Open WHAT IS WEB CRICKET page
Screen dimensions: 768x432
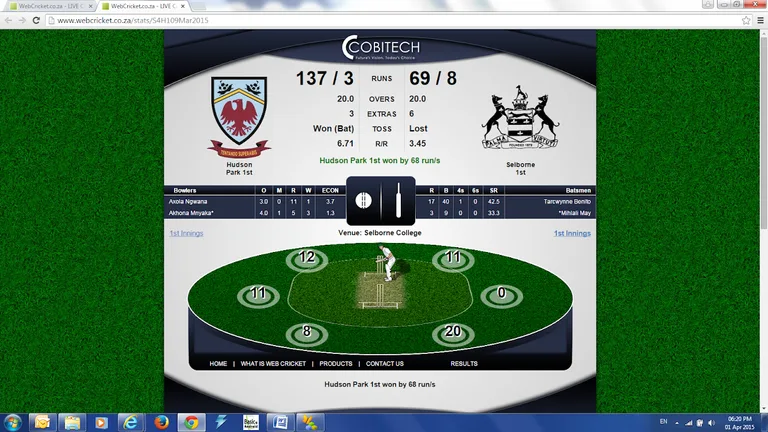[273, 363]
